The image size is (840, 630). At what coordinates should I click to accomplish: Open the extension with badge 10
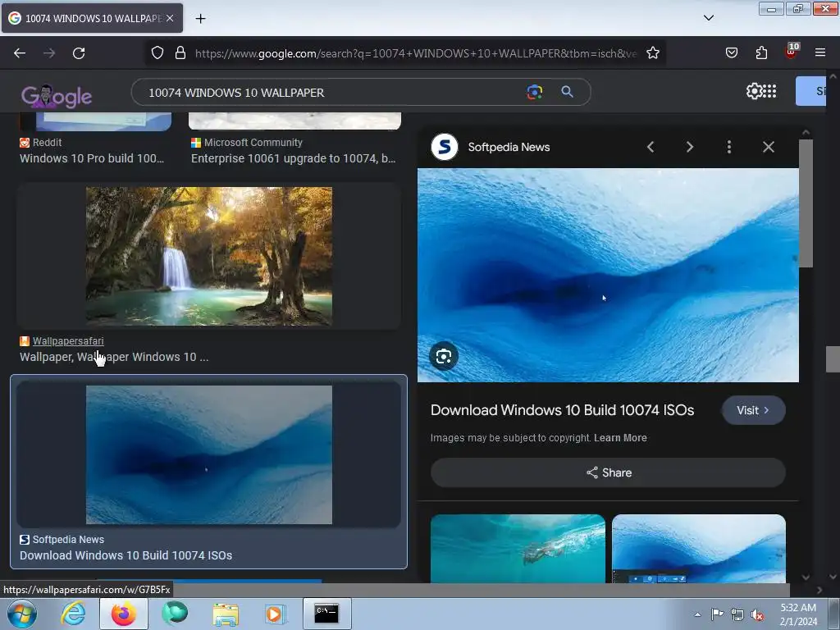[792, 52]
